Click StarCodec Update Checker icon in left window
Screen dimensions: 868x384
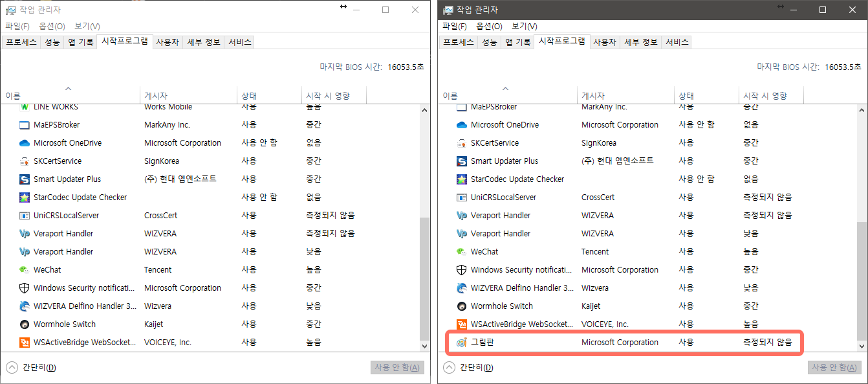[x=25, y=198]
